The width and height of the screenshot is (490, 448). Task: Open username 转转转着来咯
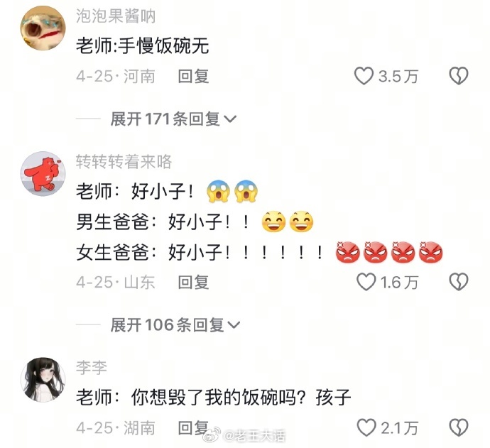[124, 162]
